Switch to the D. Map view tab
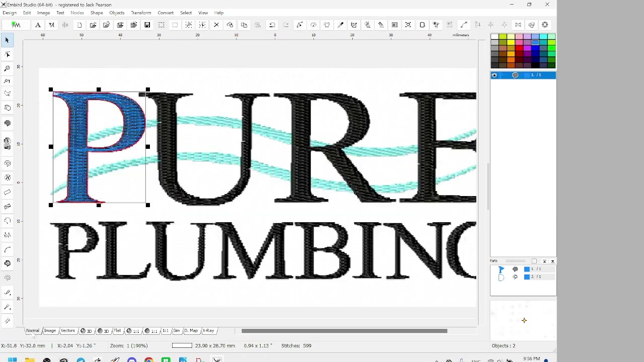The image size is (644, 362). pos(191,331)
